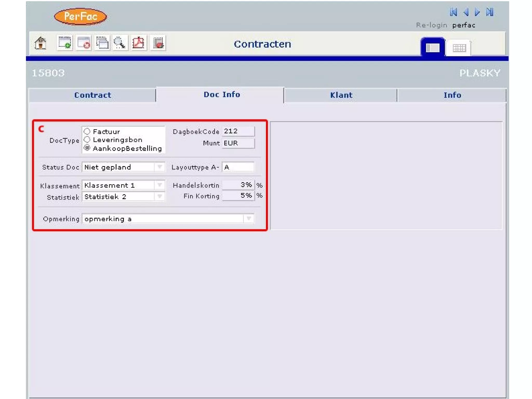This screenshot has width=532, height=399.
Task: Click the PerFac logo
Action: (x=81, y=17)
